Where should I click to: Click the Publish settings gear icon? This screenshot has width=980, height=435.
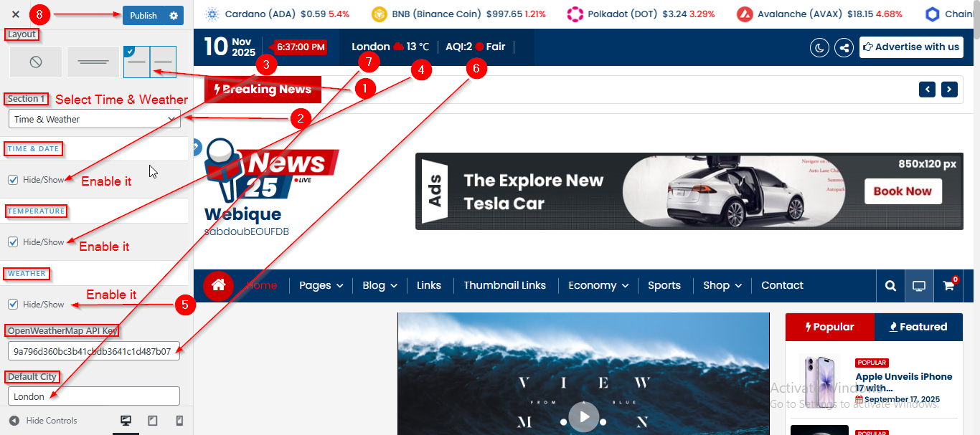174,15
